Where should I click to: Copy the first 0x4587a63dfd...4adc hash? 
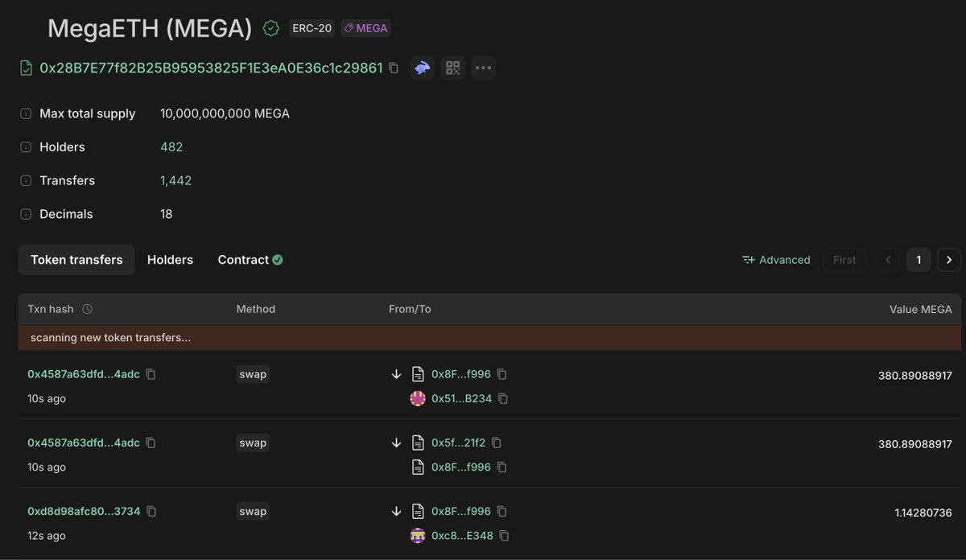click(x=151, y=374)
